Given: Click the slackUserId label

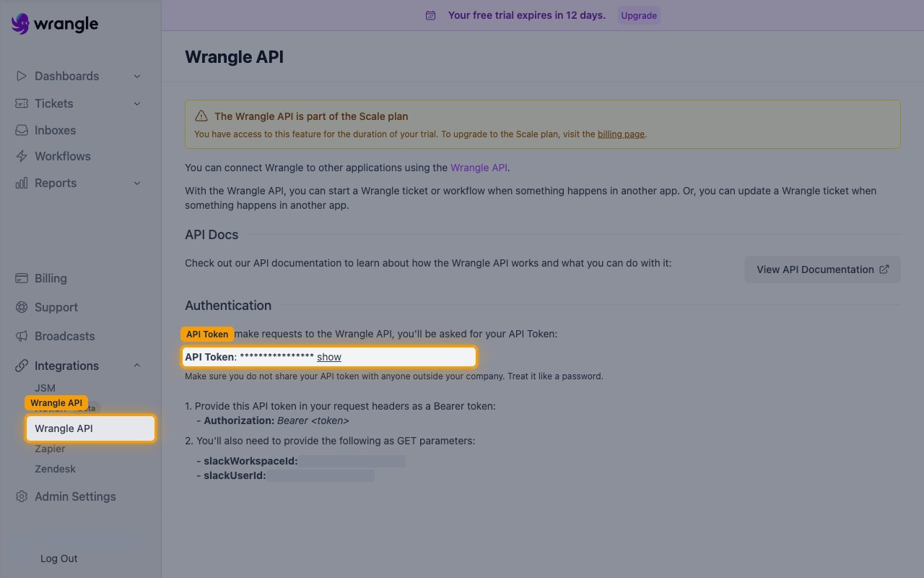Looking at the screenshot, I should pos(235,475).
